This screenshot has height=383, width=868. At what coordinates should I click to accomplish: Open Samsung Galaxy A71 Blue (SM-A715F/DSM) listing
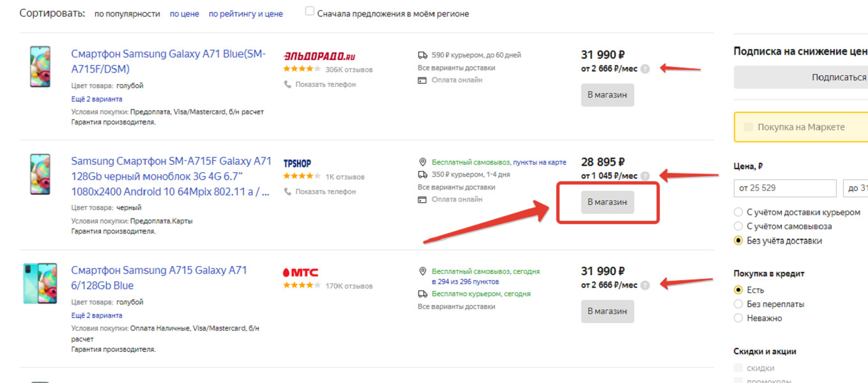tap(168, 61)
